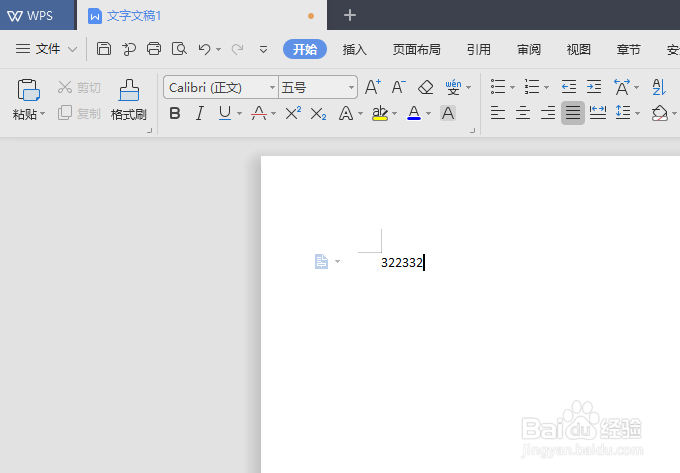Toggle Subscript formatting
The image size is (680, 473).
pyautogui.click(x=318, y=114)
